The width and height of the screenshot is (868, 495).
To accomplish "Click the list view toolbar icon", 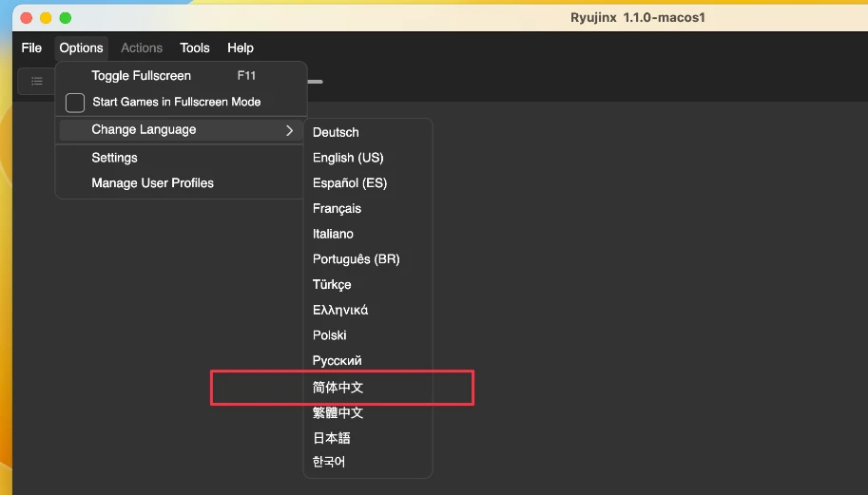I will (x=36, y=82).
